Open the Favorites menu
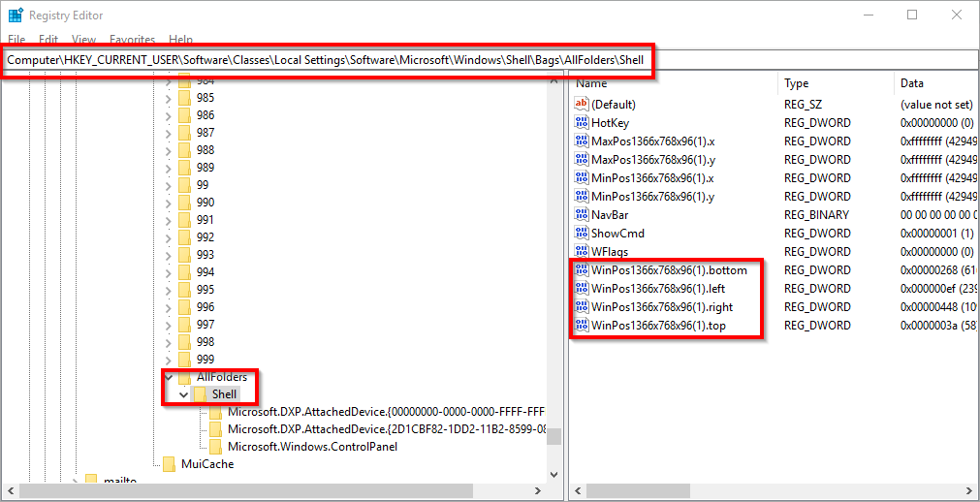Screen dimensions: 980x502 pos(132,40)
